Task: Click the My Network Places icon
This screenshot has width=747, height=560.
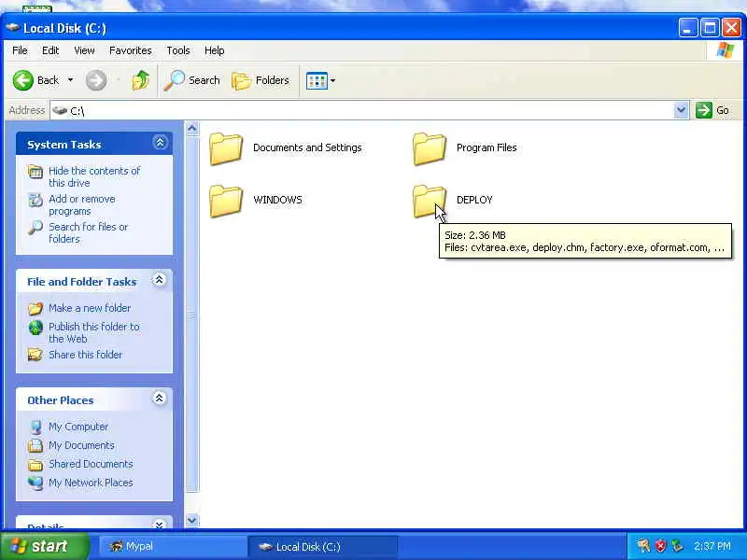Action: tap(35, 483)
